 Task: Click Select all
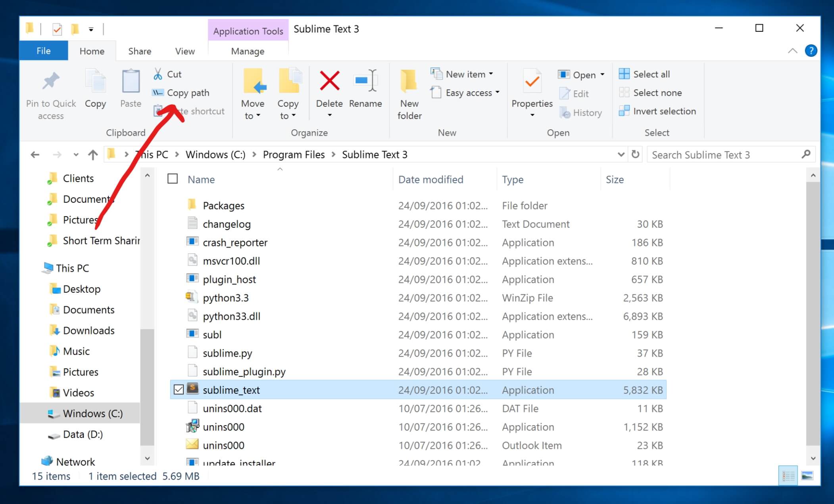tap(651, 74)
